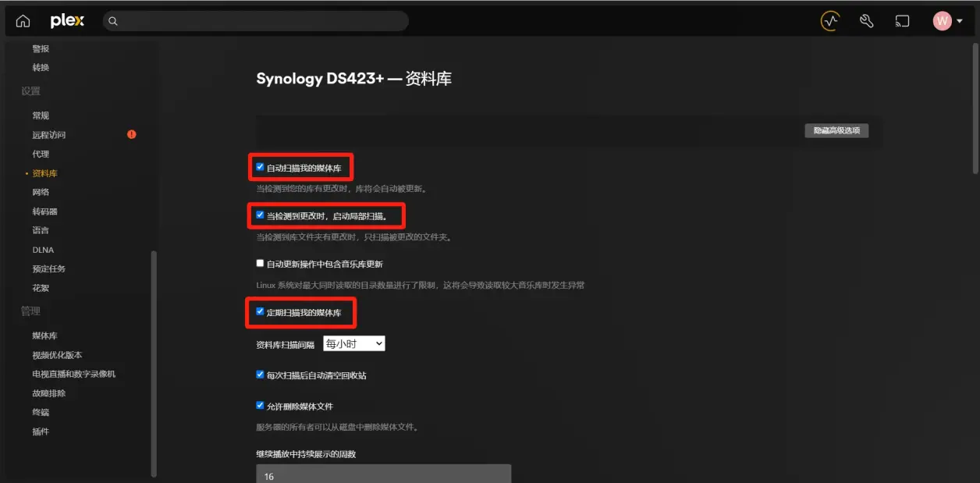Select 资料库 in the sidebar

(45, 173)
